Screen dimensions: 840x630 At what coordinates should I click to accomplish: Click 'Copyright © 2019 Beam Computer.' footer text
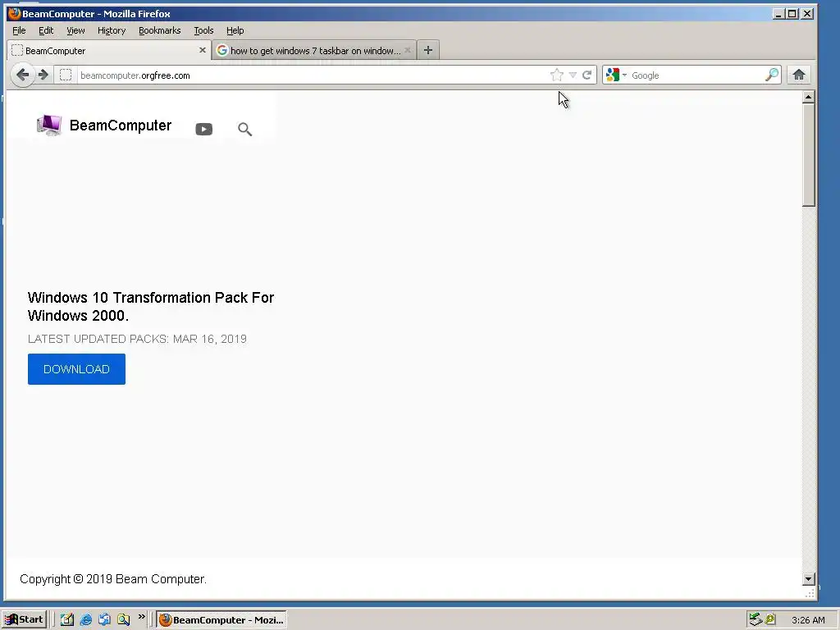pyautogui.click(x=113, y=579)
